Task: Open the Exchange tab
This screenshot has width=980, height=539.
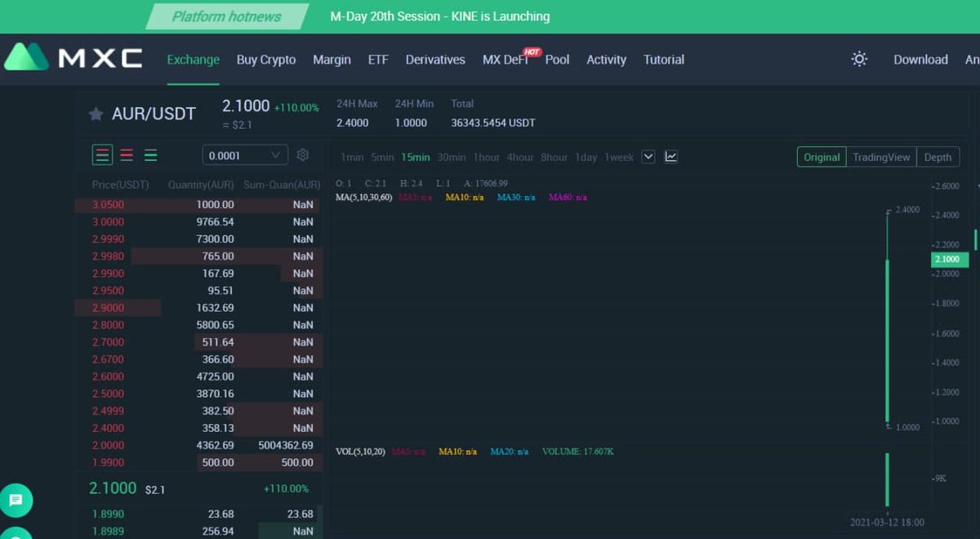Action: pyautogui.click(x=194, y=60)
